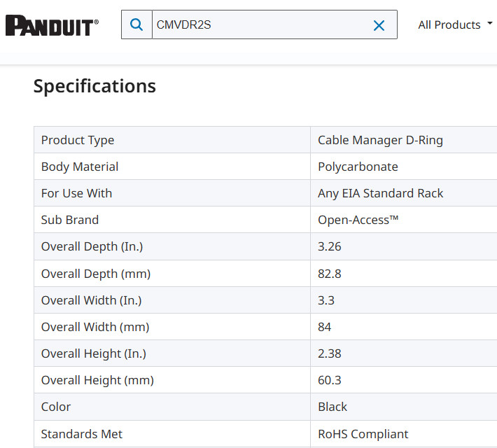The height and width of the screenshot is (448, 497).
Task: Select the '60.3' height value
Action: click(x=329, y=381)
